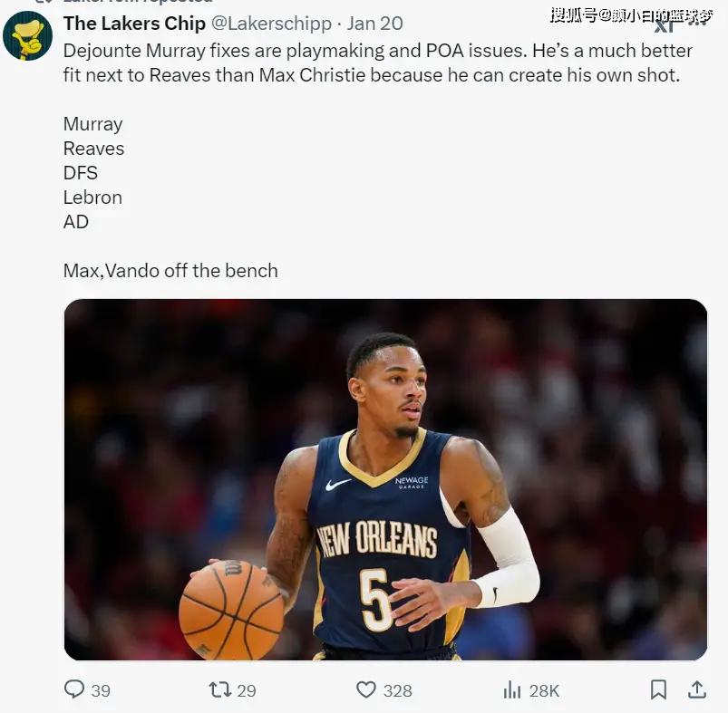Click the 'Max,Vando off the bench' line
Image resolution: width=728 pixels, height=713 pixels.
tap(170, 271)
